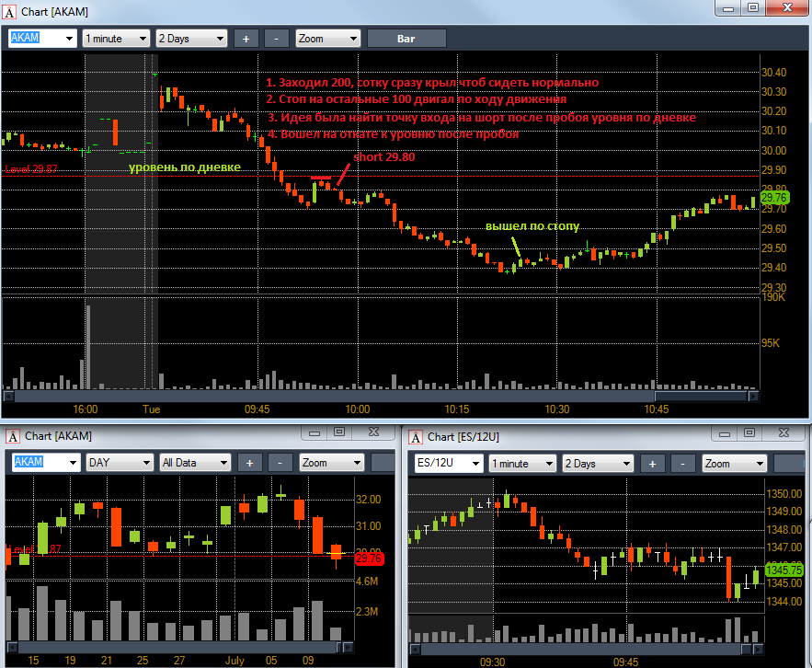The width and height of the screenshot is (812, 668).
Task: Click the Bar chart type button
Action: point(406,39)
